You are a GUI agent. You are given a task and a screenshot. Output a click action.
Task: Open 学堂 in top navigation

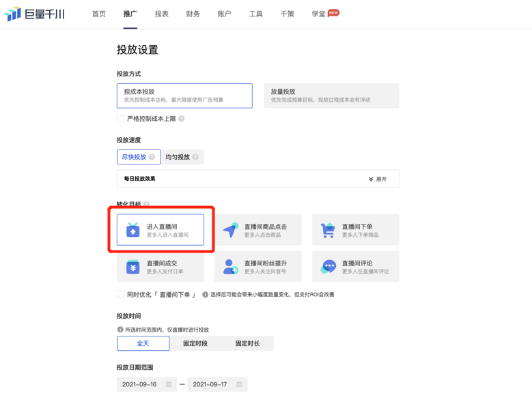click(319, 14)
